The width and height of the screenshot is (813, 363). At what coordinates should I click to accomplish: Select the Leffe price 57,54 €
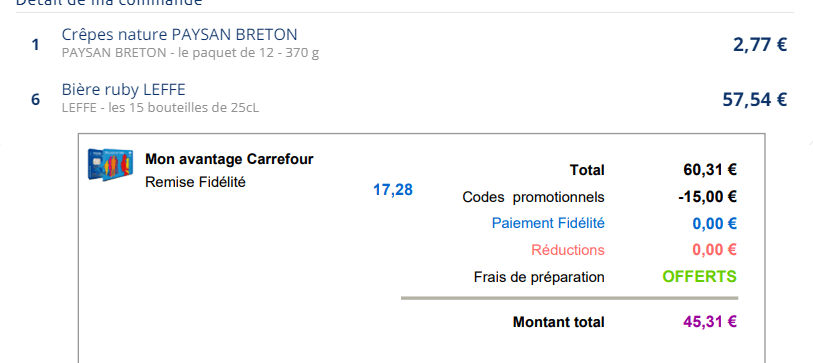click(x=754, y=99)
